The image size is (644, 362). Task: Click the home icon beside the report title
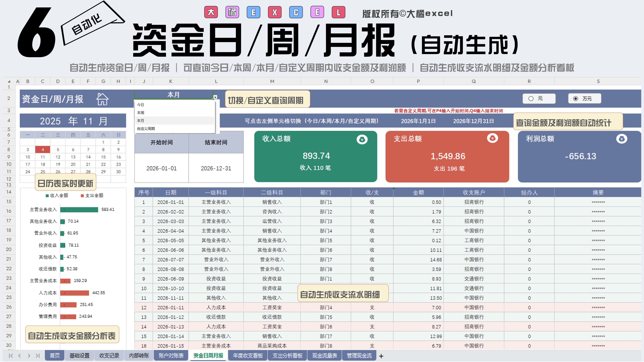click(x=102, y=99)
